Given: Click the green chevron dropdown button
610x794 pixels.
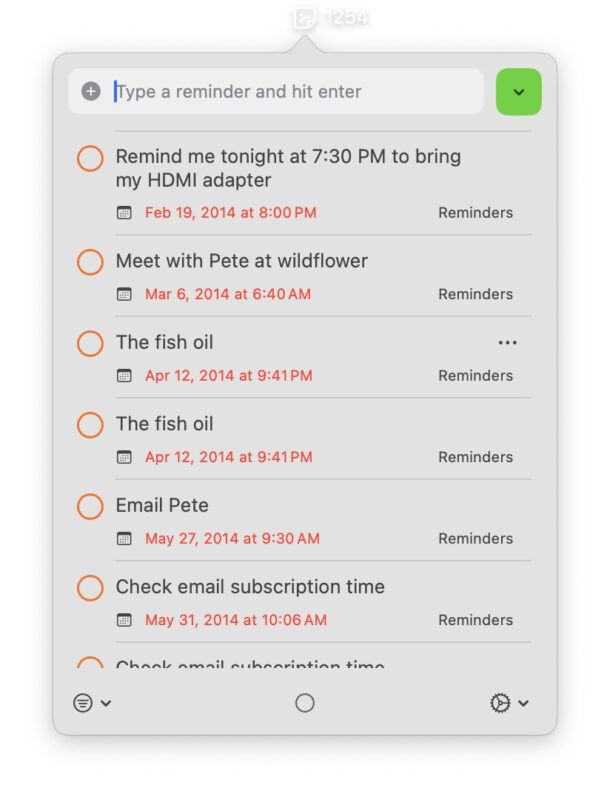Looking at the screenshot, I should pyautogui.click(x=518, y=92).
